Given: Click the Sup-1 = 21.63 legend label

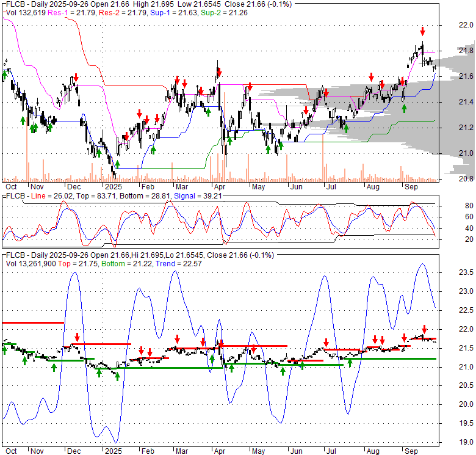Looking at the screenshot, I should pos(173,13).
